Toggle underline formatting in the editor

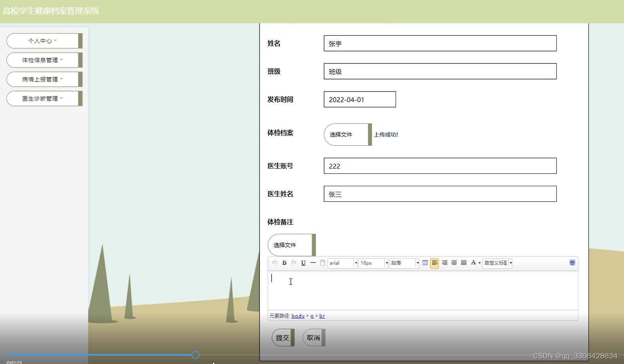[x=304, y=263]
